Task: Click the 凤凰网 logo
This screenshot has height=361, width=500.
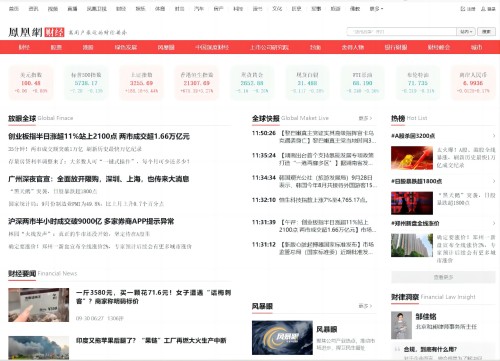Action: tap(25, 32)
